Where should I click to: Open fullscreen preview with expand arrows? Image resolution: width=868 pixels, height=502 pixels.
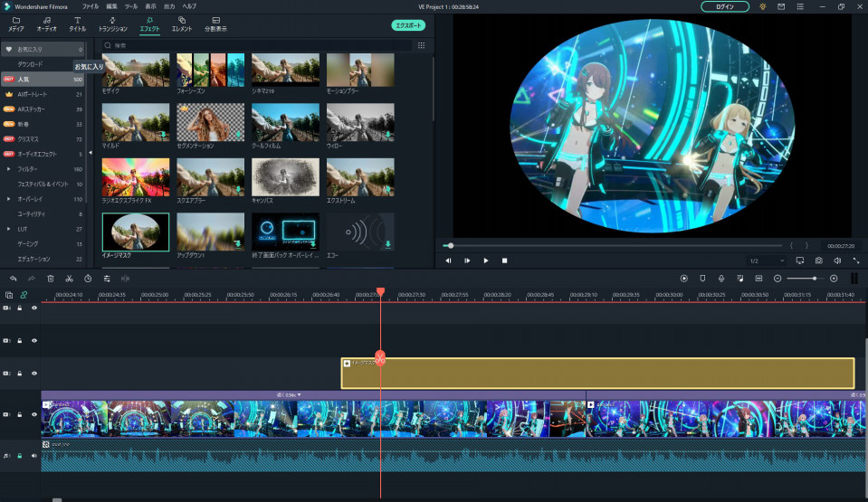pyautogui.click(x=856, y=260)
